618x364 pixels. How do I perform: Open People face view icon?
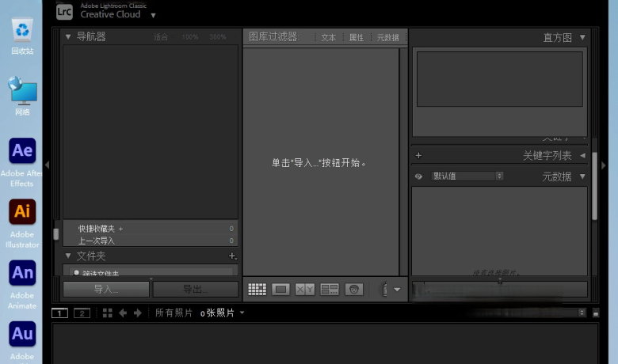pyautogui.click(x=353, y=290)
